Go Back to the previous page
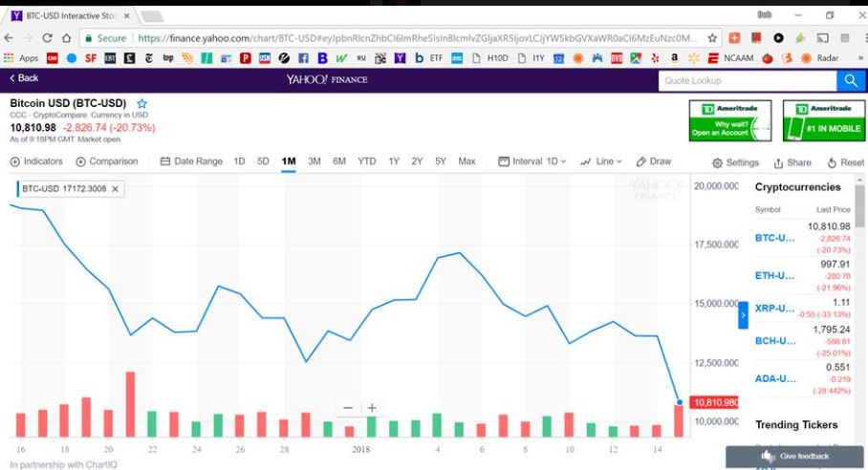The width and height of the screenshot is (868, 470). pos(24,78)
